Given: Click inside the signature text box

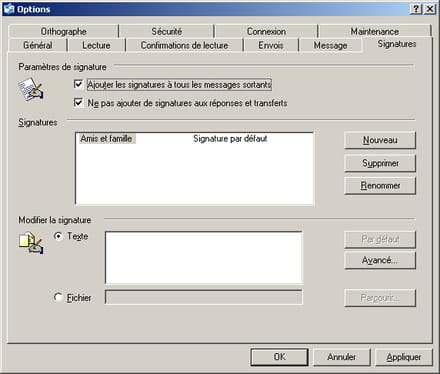Looking at the screenshot, I should [204, 258].
